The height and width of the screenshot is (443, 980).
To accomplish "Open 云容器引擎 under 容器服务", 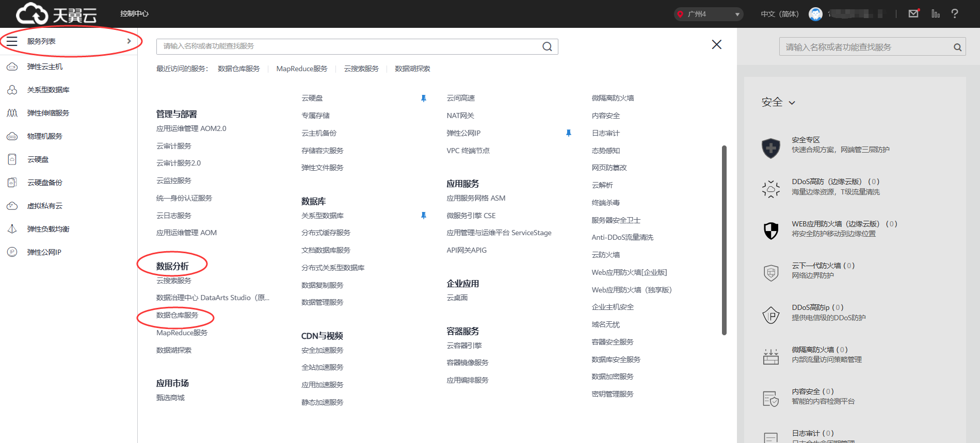I will (x=464, y=346).
